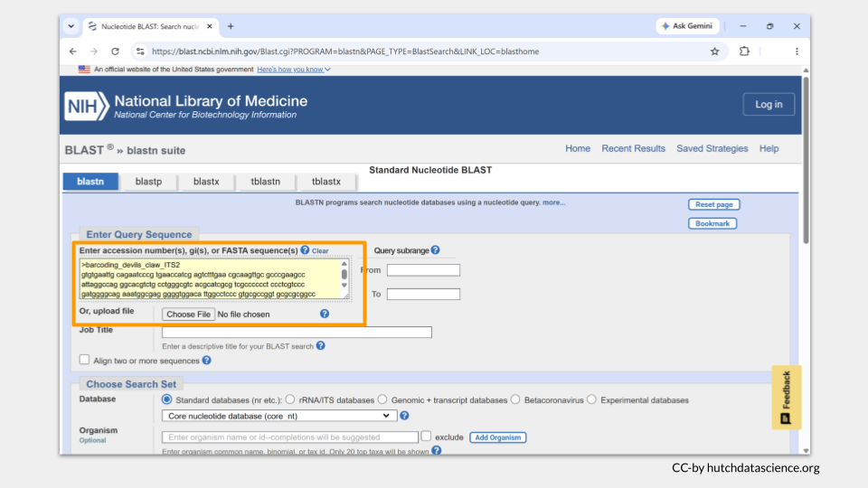Screen dimensions: 868x488
Task: Click the browser forward arrow
Action: (x=94, y=52)
